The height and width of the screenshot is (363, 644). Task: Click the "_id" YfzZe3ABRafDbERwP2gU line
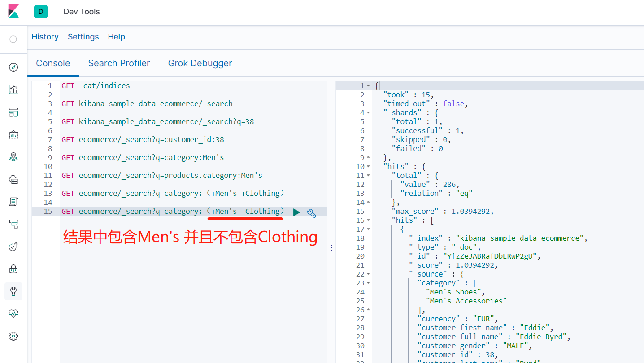[x=475, y=256]
